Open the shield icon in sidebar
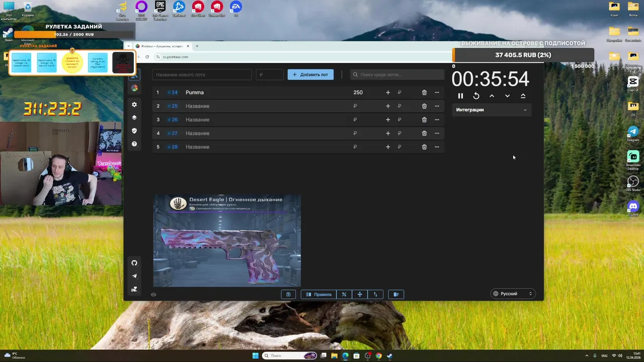Screen dimensions: 644x362 point(134,131)
